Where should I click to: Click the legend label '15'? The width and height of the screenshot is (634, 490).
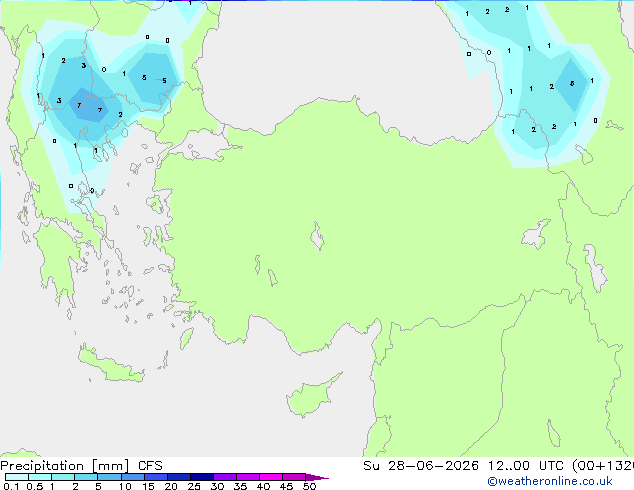tap(148, 486)
